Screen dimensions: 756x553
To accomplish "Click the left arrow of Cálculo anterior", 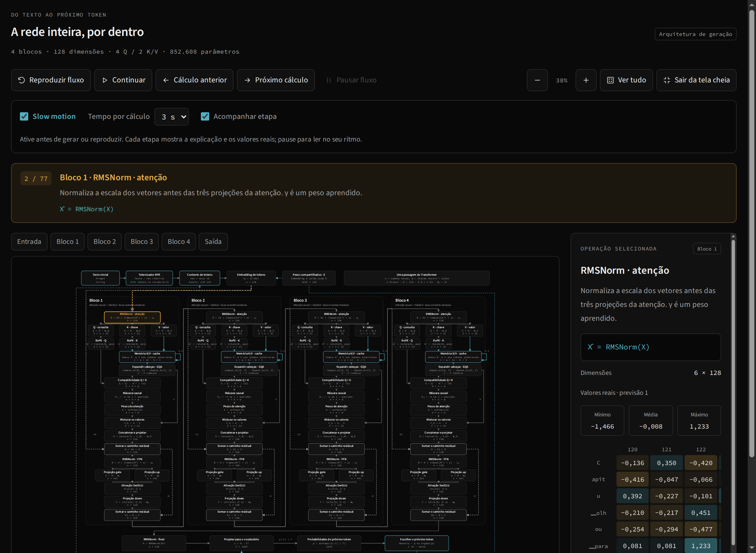I will 166,80.
